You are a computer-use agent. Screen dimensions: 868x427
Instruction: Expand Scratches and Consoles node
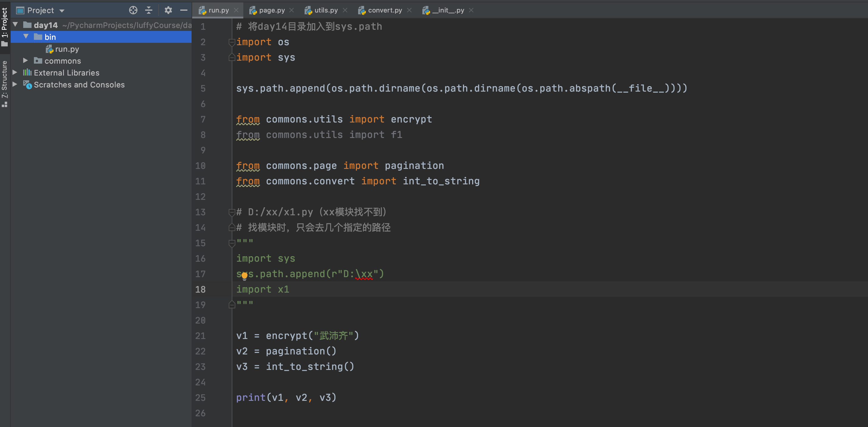point(15,84)
